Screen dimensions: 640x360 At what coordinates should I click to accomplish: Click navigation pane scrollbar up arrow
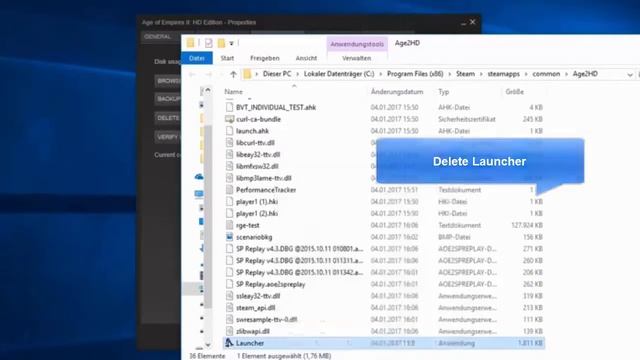click(x=208, y=91)
